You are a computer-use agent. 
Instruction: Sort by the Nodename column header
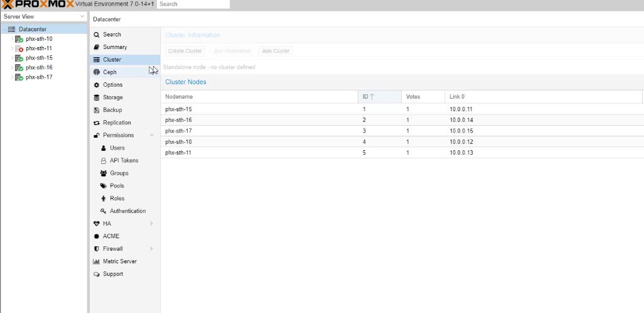coord(259,97)
